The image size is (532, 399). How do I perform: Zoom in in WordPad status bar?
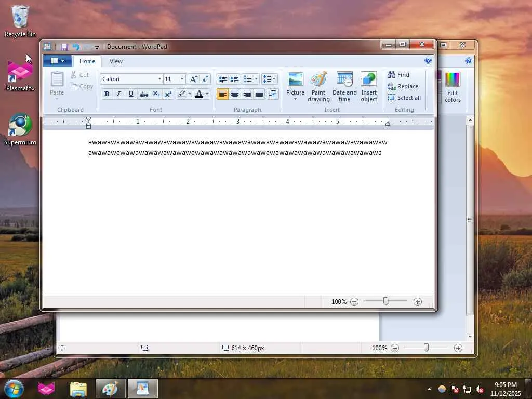pos(418,302)
